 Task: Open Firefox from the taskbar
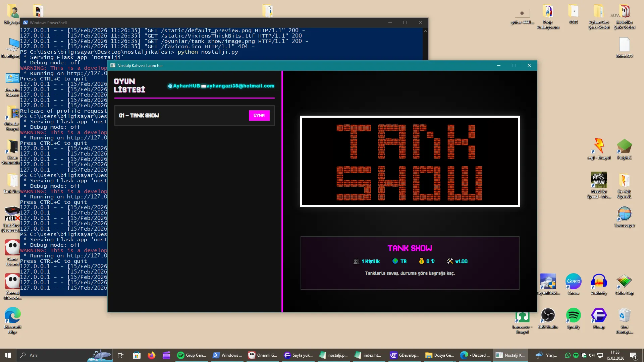(x=152, y=355)
